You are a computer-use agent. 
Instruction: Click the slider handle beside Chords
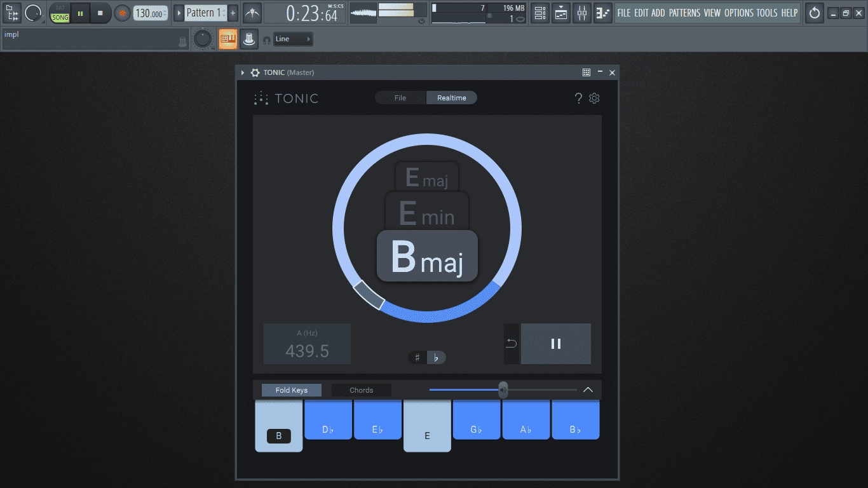pos(503,390)
